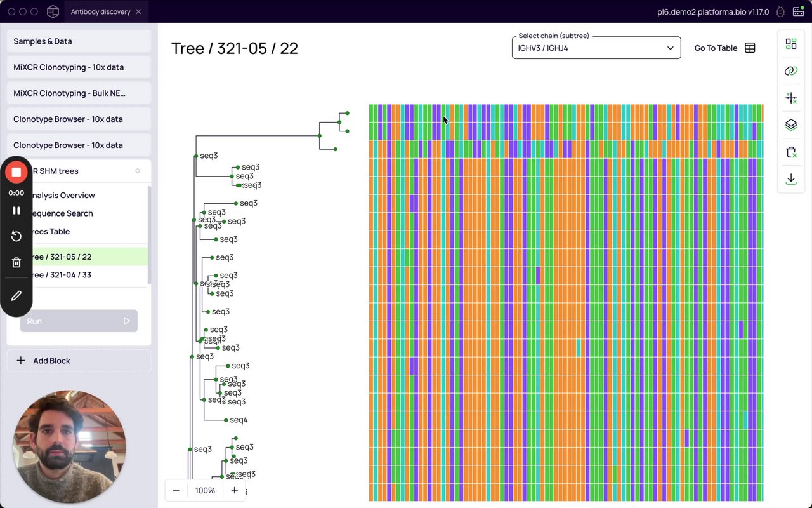Open the Select chain subtree dropdown

coord(596,48)
